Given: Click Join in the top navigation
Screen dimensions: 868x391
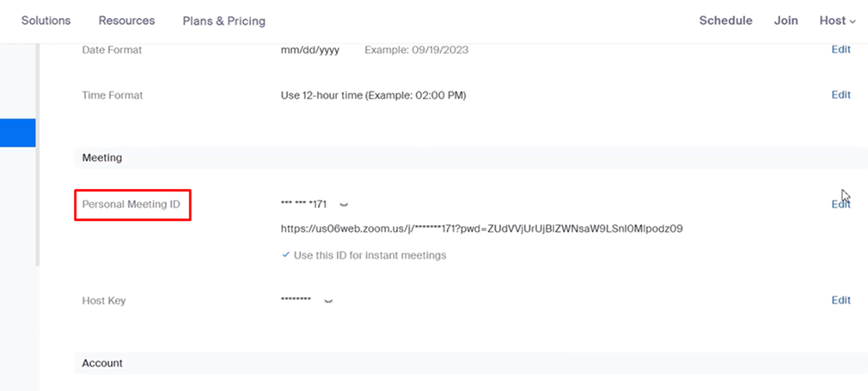Looking at the screenshot, I should [785, 21].
